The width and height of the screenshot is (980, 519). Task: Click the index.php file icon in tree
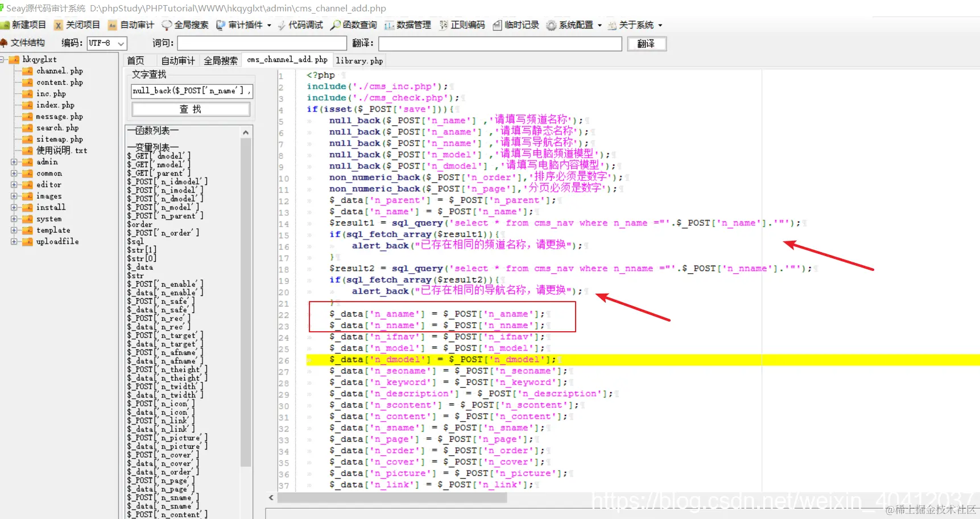pos(27,105)
